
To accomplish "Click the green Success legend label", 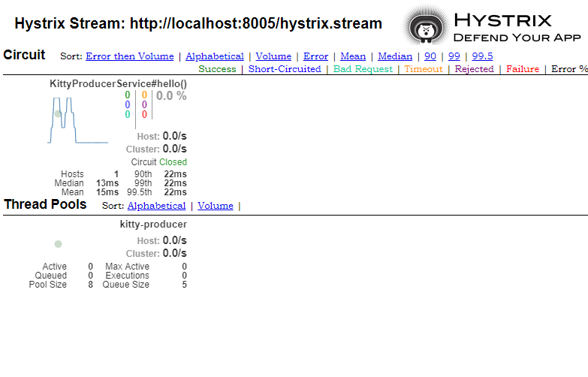I will 217,69.
